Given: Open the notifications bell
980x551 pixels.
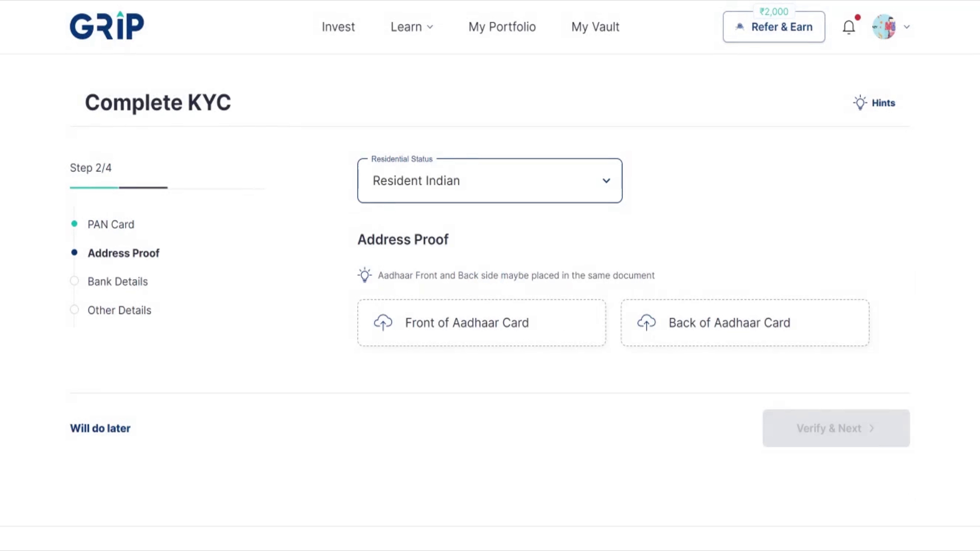Looking at the screenshot, I should pos(849,27).
